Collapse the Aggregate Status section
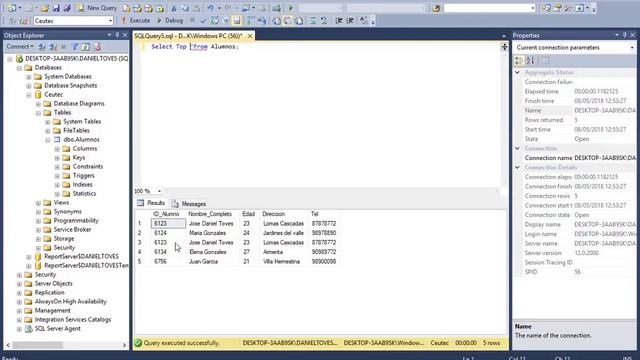 point(518,72)
